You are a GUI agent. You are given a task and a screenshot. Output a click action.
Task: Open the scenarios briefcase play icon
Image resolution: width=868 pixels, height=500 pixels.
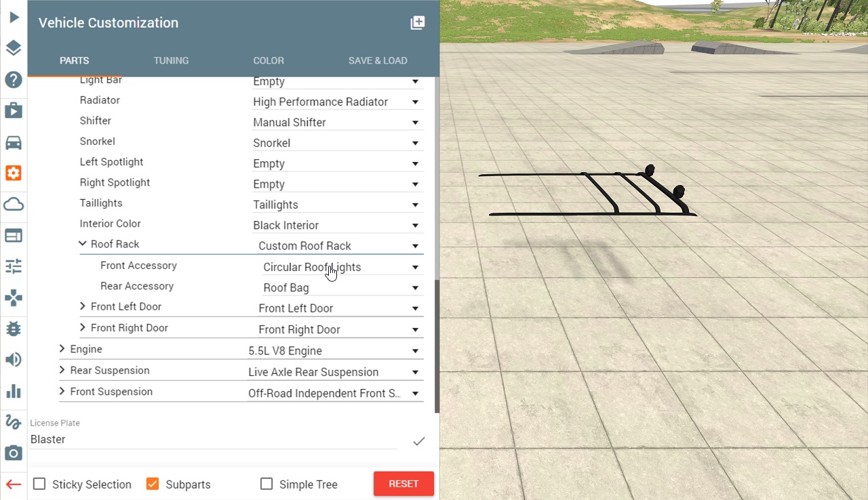(x=14, y=110)
